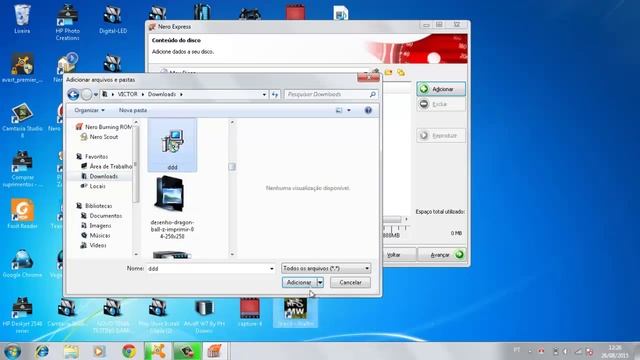Select Vídeos library in navigation pane
Viewport: 640px width, 360px height.
point(94,245)
